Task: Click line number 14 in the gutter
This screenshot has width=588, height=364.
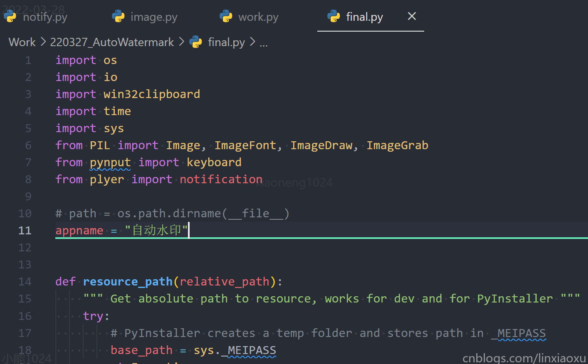Action: (x=25, y=282)
